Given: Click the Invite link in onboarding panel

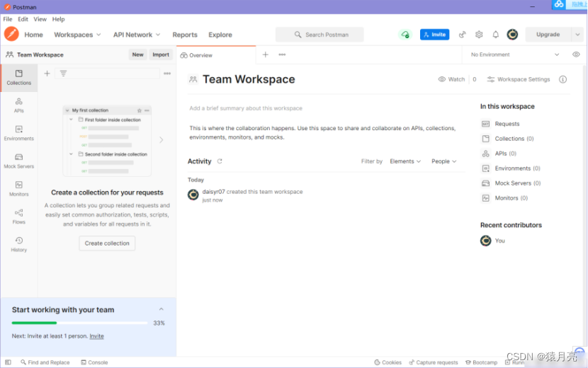Looking at the screenshot, I should (x=96, y=336).
